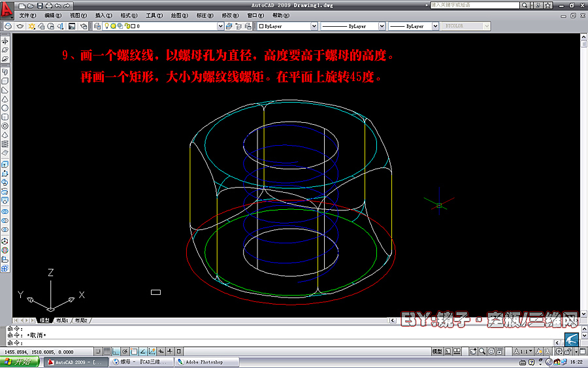Switch to Adobe Photoshop in taskbar
Viewport: 588px width, 368px height.
click(x=206, y=362)
